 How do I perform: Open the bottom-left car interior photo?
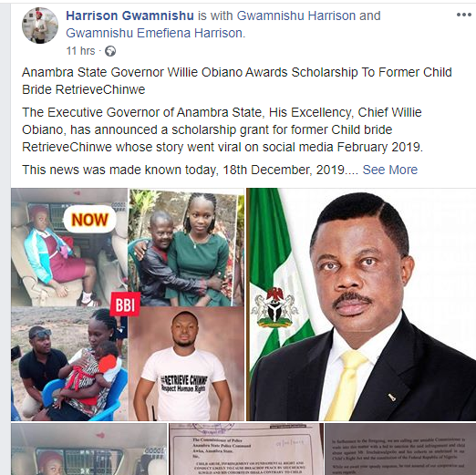point(88,449)
